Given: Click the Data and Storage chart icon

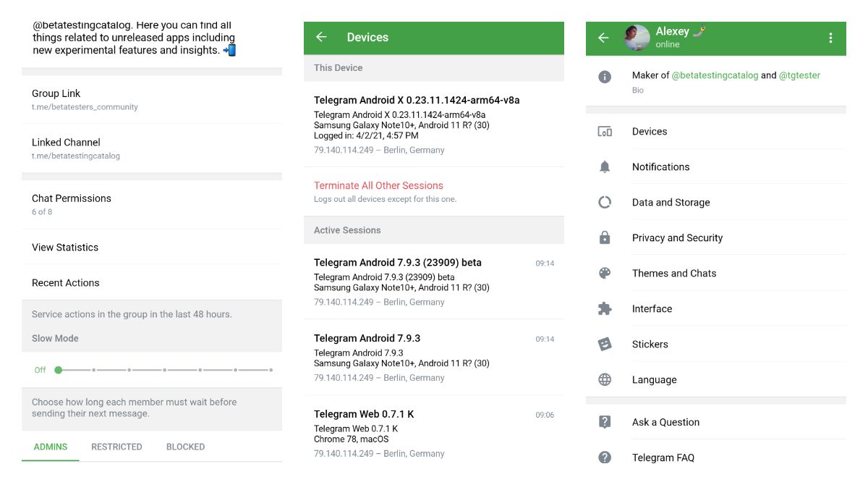Looking at the screenshot, I should pos(605,203).
